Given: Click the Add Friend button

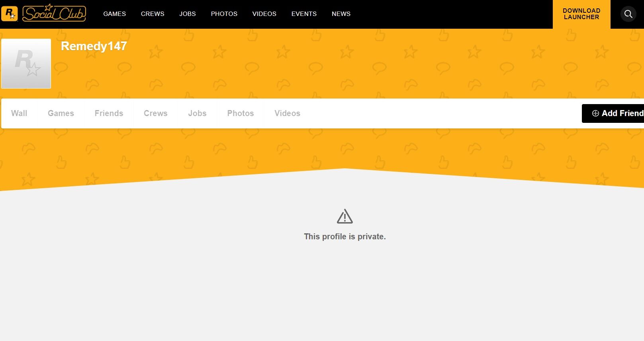Looking at the screenshot, I should point(613,113).
